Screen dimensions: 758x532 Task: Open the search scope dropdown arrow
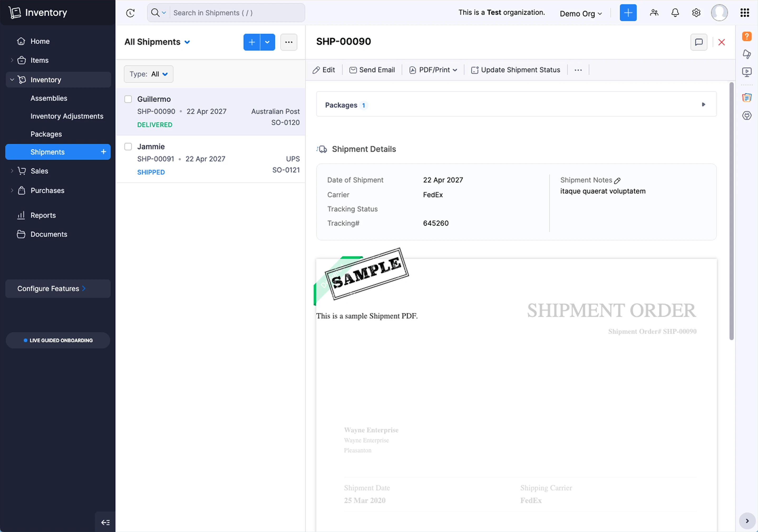tap(164, 13)
